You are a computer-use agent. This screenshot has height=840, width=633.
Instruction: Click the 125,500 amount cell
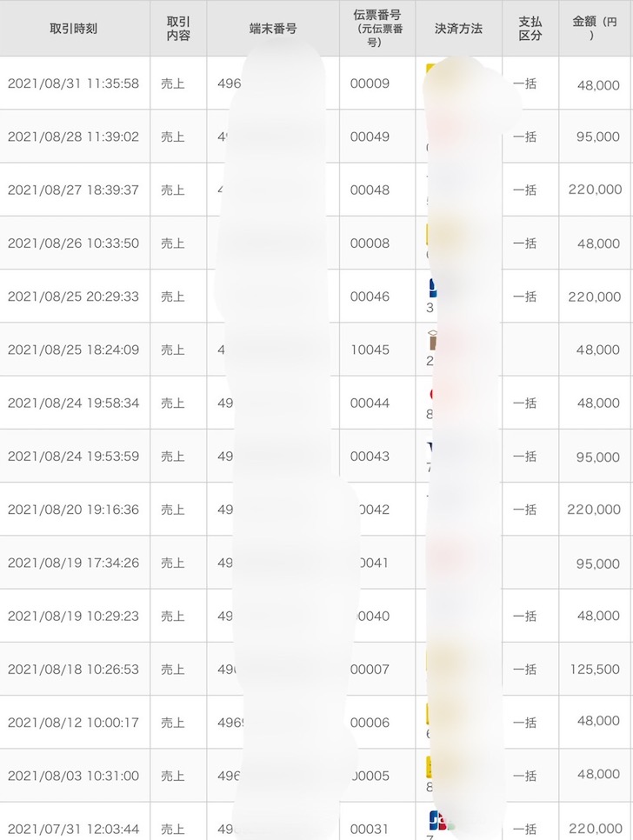pyautogui.click(x=596, y=670)
